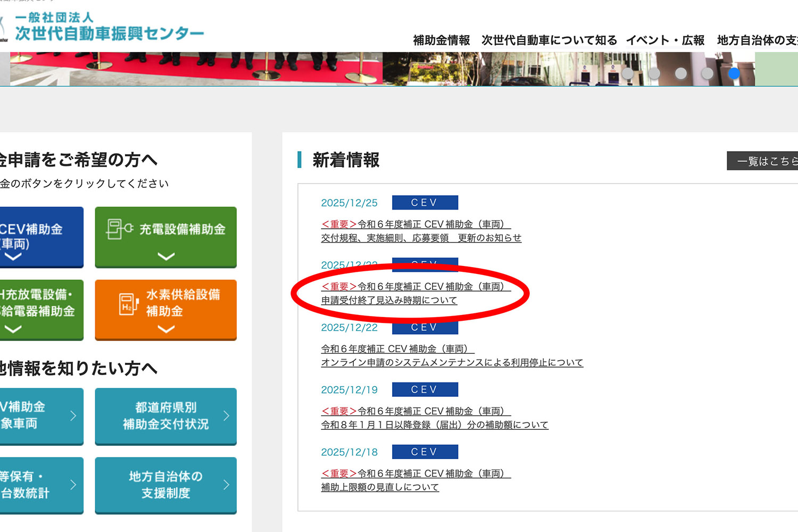The image size is (798, 532).
Task: Expand the 水素供給設備補助金 chevron
Action: tap(166, 329)
